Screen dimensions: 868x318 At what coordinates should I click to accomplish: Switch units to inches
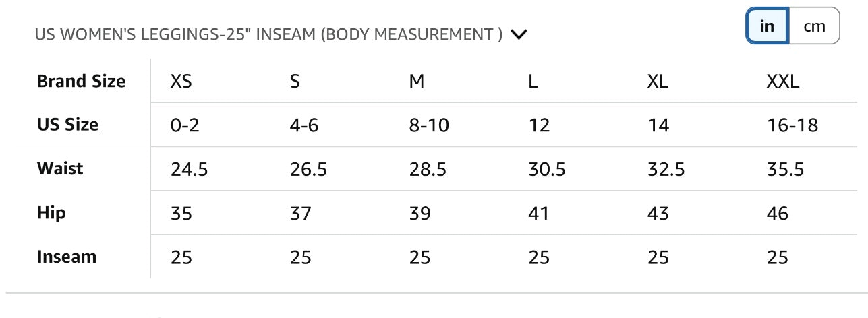coord(767,26)
